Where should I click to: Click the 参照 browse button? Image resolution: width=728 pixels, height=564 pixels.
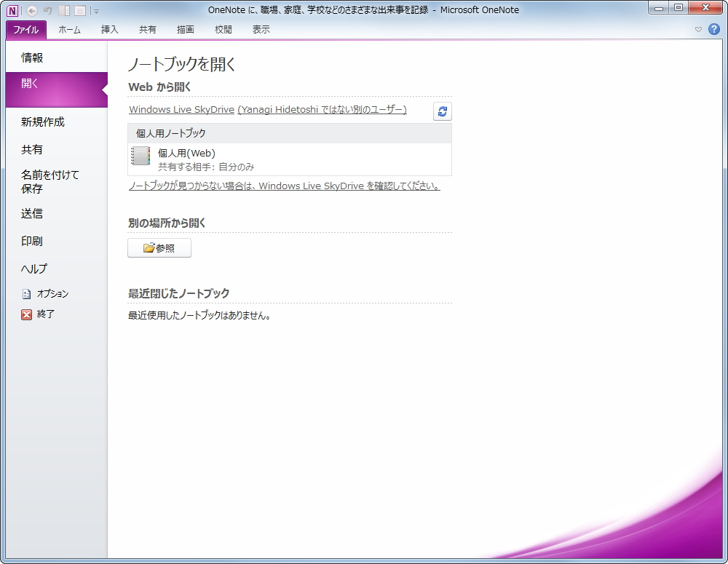(x=159, y=247)
